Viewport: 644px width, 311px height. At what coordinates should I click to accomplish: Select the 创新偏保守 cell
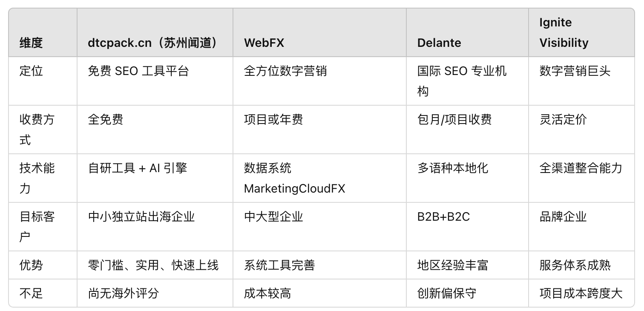coord(447,293)
